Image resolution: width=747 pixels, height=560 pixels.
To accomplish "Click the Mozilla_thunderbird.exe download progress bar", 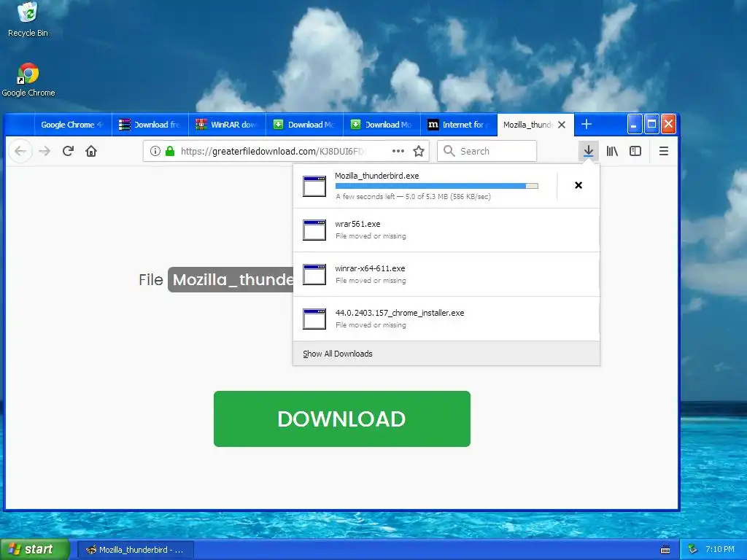I will click(437, 186).
